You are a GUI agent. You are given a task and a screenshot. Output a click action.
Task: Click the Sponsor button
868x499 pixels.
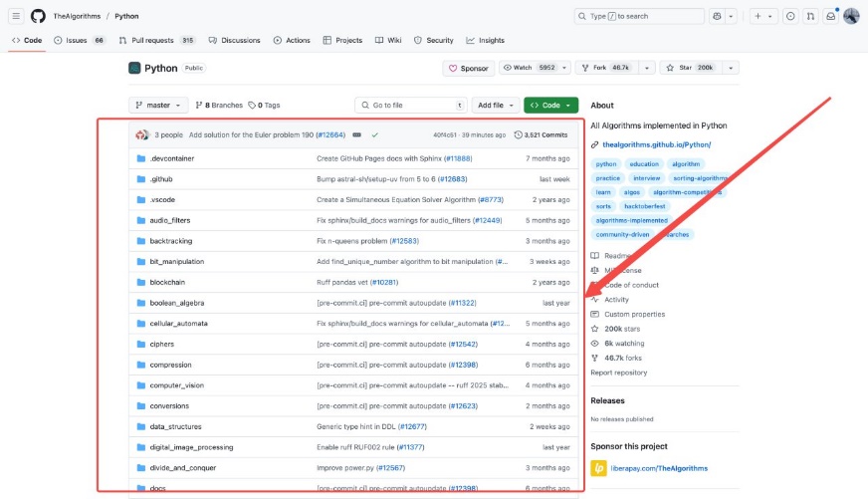coord(469,68)
